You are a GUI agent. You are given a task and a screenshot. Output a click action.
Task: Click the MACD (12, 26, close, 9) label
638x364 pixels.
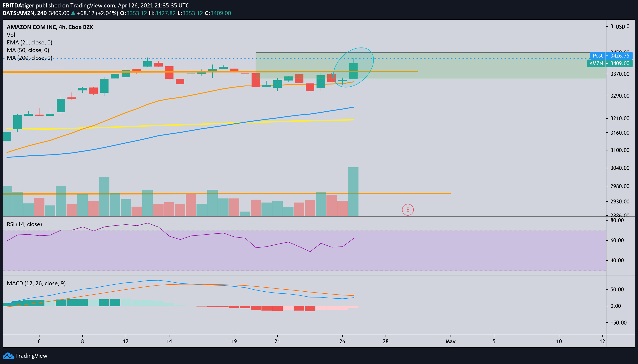click(x=36, y=283)
